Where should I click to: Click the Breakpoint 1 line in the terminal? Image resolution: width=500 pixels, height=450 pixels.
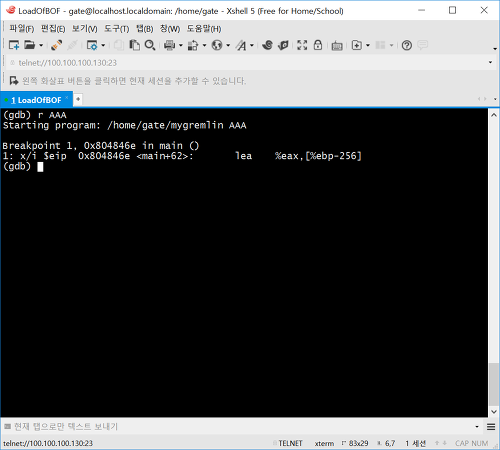click(101, 146)
